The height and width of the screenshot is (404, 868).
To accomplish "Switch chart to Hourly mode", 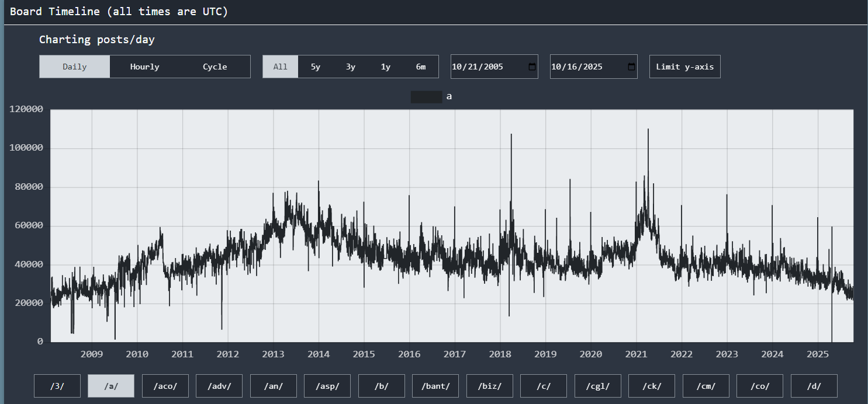I will pyautogui.click(x=145, y=67).
